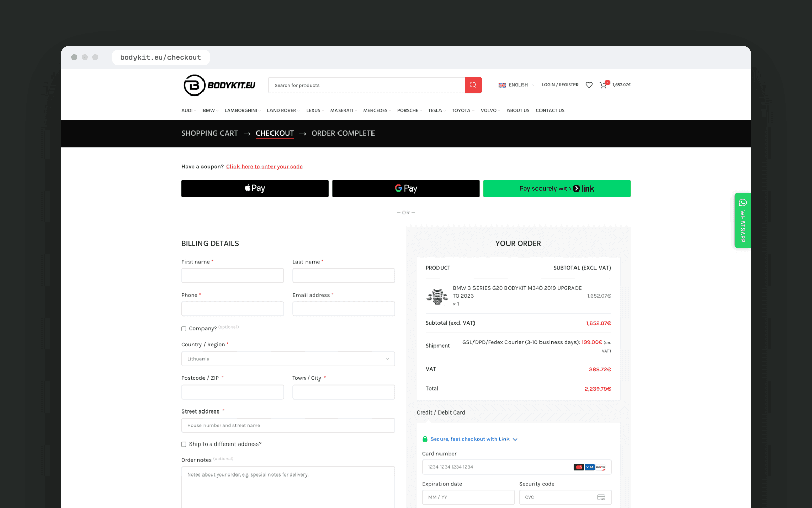Click the coupon code link

(264, 167)
